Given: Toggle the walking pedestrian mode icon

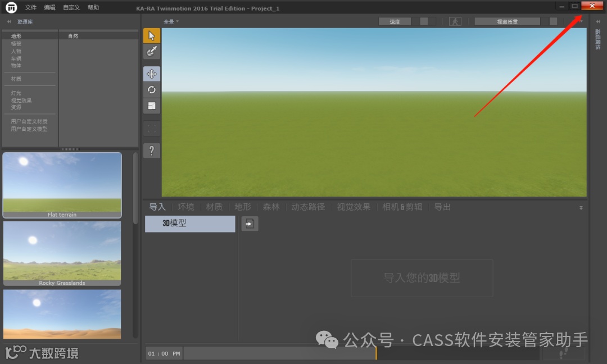Looking at the screenshot, I should tap(455, 22).
